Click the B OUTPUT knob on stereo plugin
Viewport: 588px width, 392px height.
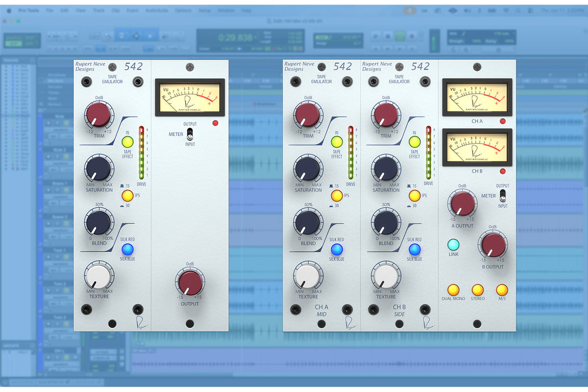[492, 244]
